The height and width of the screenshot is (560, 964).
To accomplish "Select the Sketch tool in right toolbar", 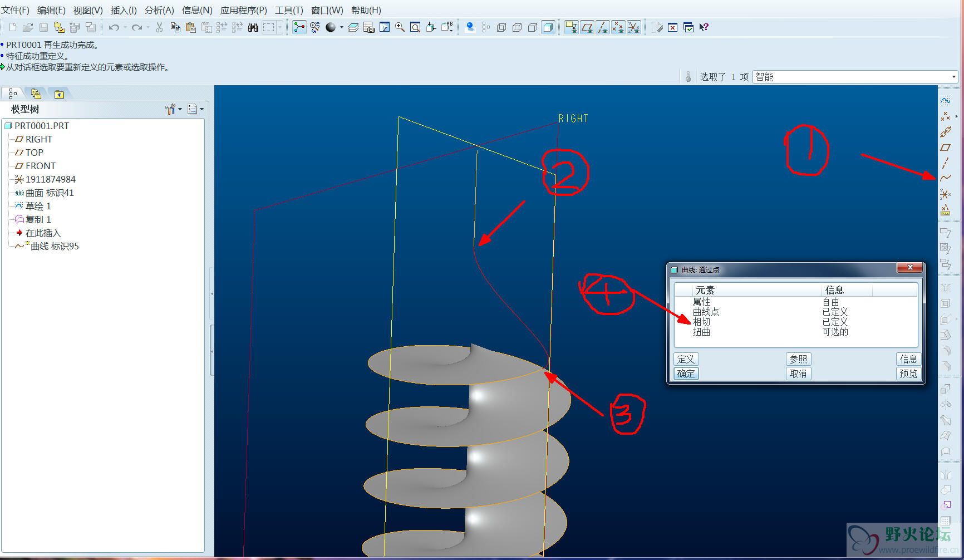I will pyautogui.click(x=945, y=100).
